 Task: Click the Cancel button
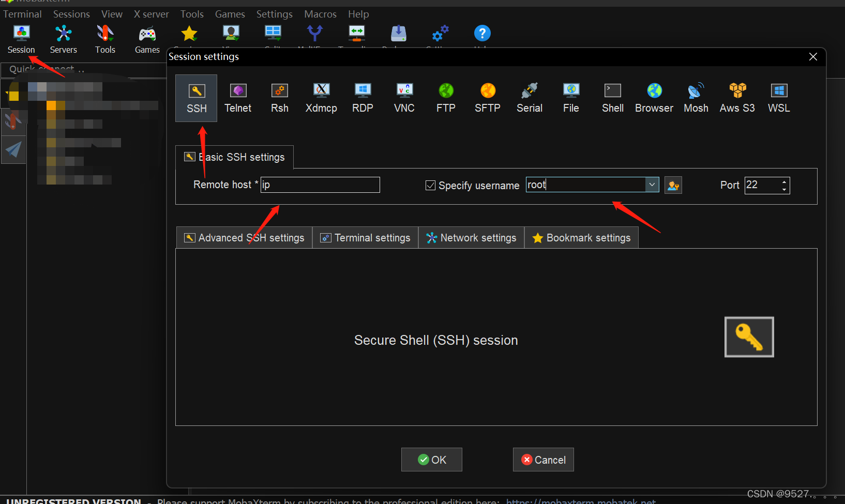pos(544,460)
